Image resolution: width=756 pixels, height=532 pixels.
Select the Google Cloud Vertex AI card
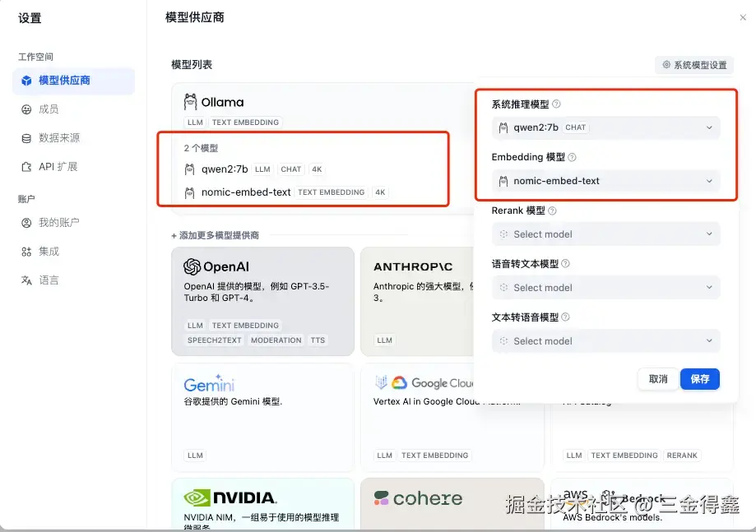point(452,418)
